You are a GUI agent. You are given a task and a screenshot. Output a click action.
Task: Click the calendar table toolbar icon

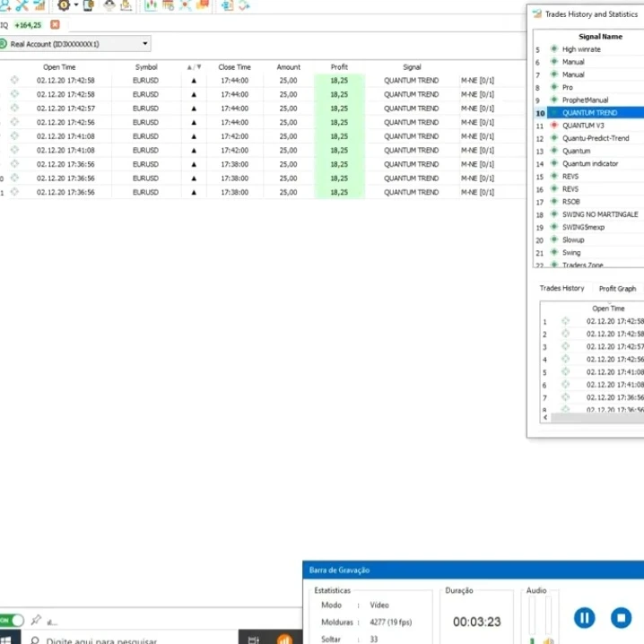pos(168,5)
